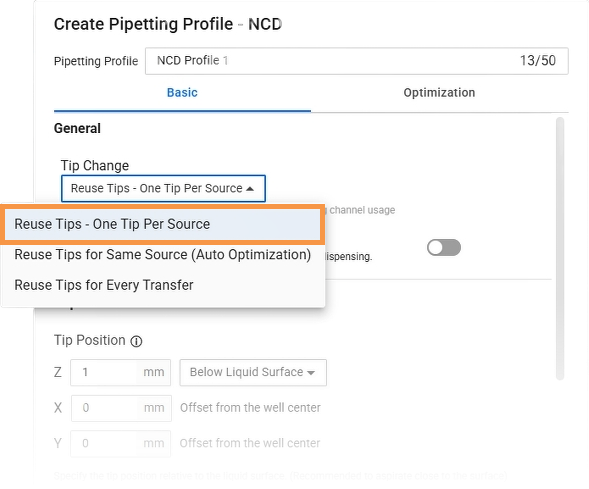
Task: Click the Y offset input field
Action: coord(120,444)
